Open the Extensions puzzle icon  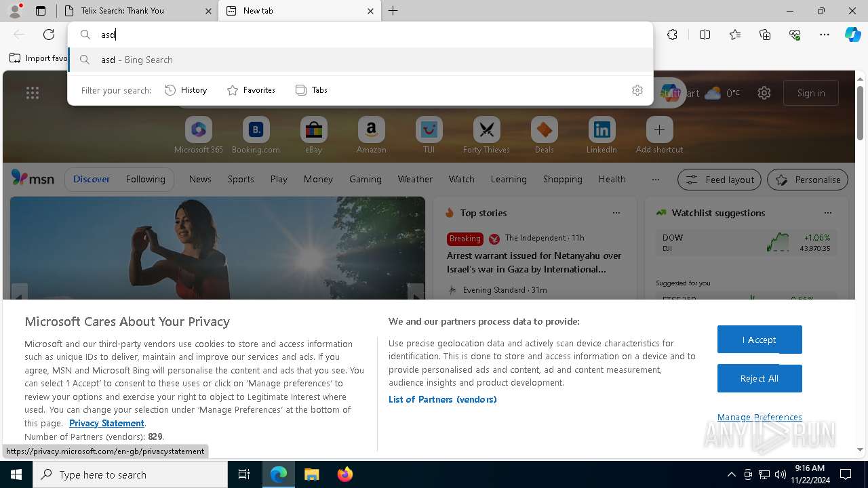click(x=672, y=35)
